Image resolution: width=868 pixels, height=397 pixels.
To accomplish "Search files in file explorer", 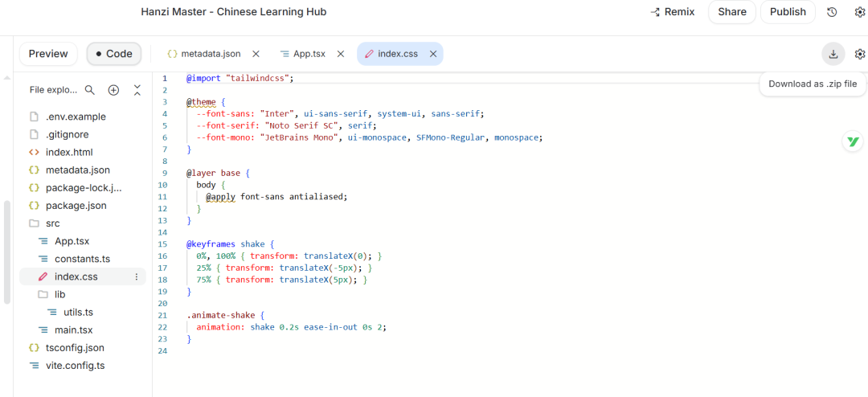I will 90,90.
